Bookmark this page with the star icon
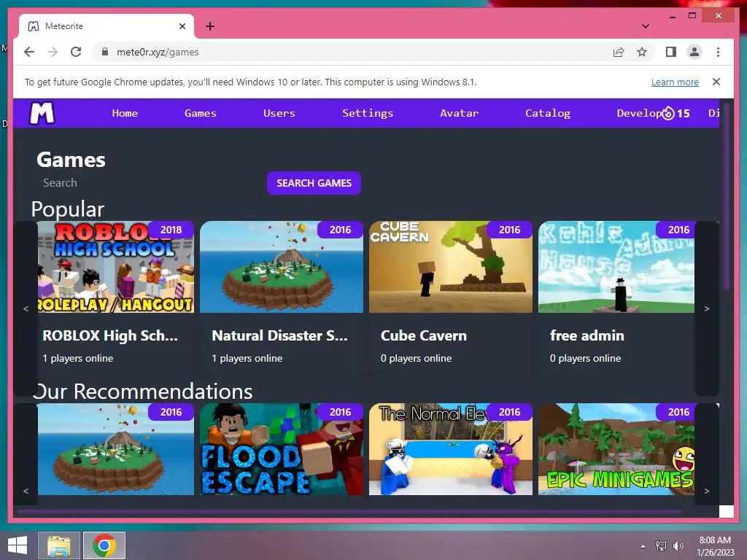The image size is (747, 560). tap(642, 52)
